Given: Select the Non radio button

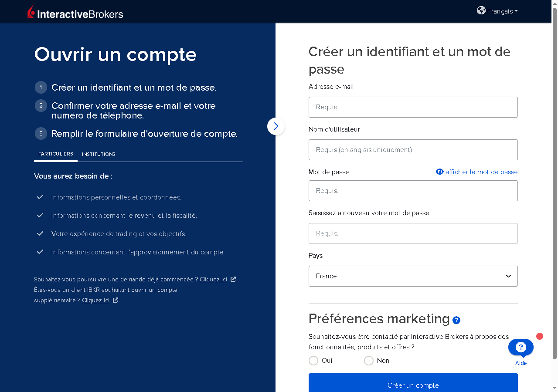Looking at the screenshot, I should click(369, 361).
